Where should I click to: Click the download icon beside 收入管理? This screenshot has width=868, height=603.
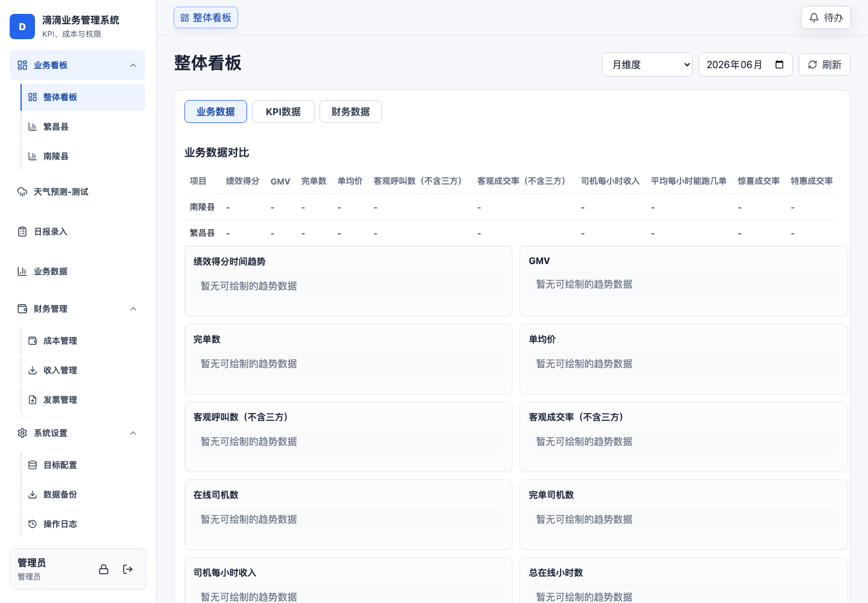33,370
